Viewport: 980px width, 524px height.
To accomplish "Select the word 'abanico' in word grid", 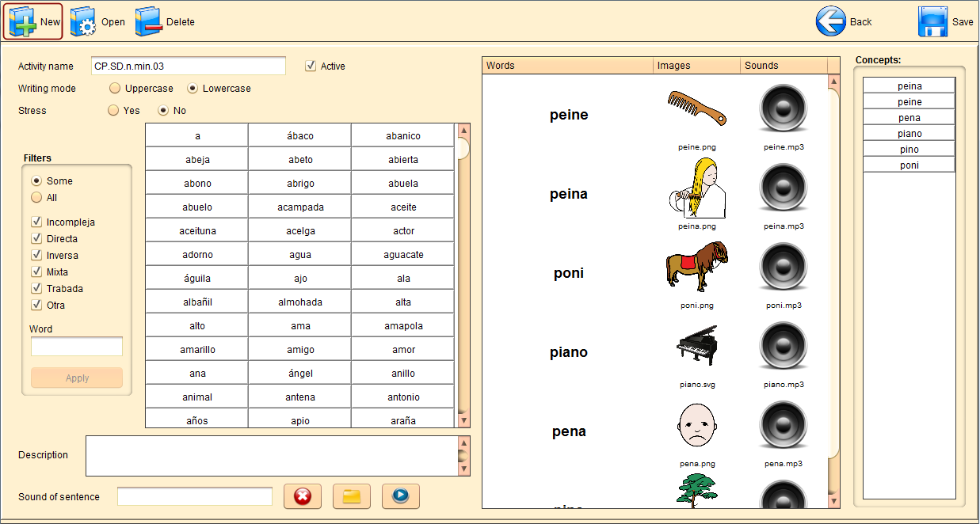I will 403,135.
